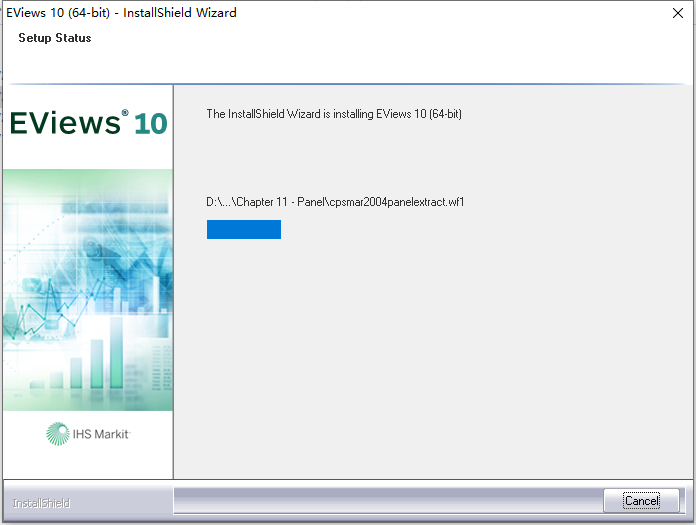The image size is (696, 525).
Task: Click the blue installation progress bar
Action: tap(244, 229)
